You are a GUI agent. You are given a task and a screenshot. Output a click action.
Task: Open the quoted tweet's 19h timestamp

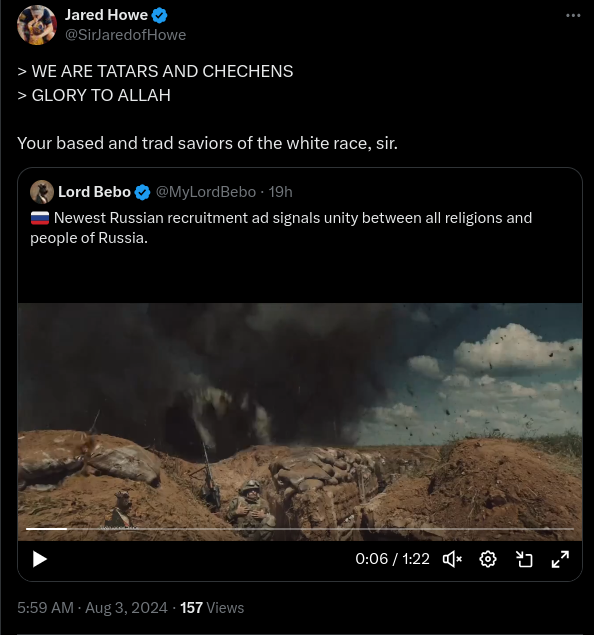280,192
